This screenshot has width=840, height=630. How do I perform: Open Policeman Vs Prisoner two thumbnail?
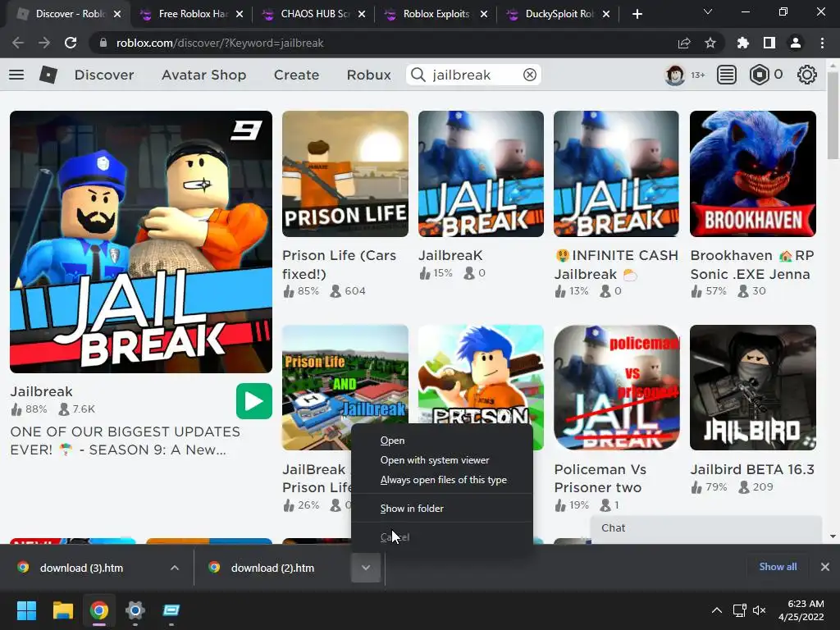pyautogui.click(x=617, y=387)
